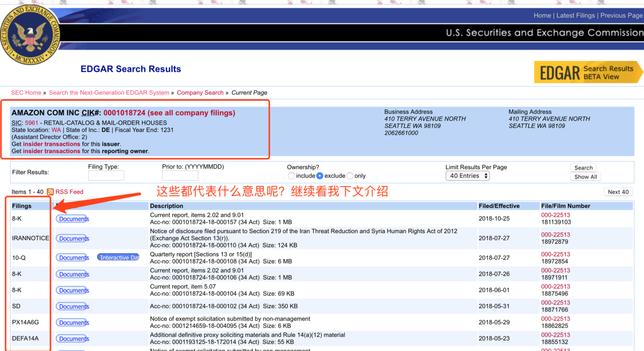Click the Company Search breadcrumb link

(x=200, y=93)
